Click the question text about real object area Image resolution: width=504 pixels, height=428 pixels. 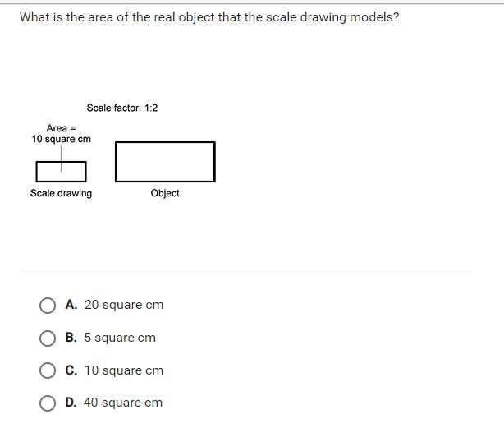(x=209, y=17)
